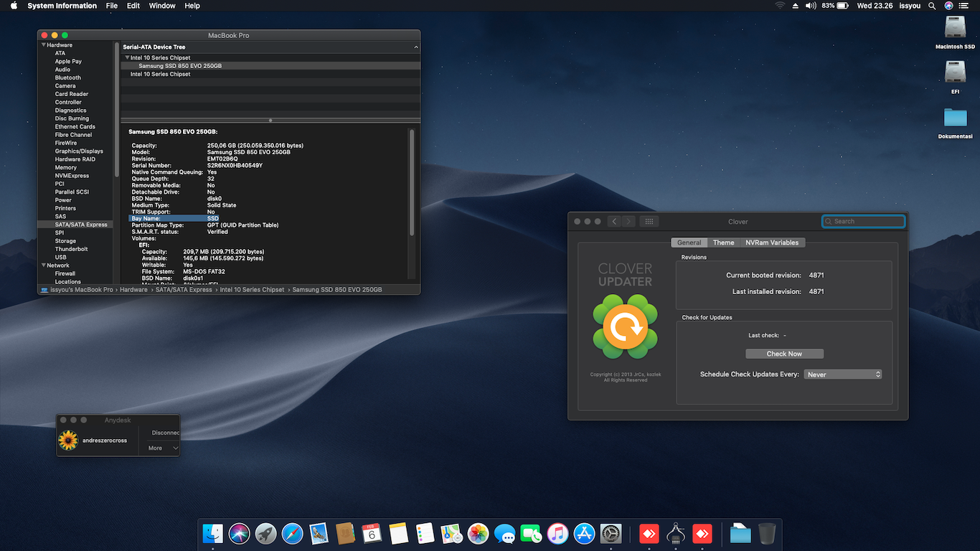Open the Trash in the Dock
Image resolution: width=980 pixels, height=551 pixels.
click(x=767, y=533)
